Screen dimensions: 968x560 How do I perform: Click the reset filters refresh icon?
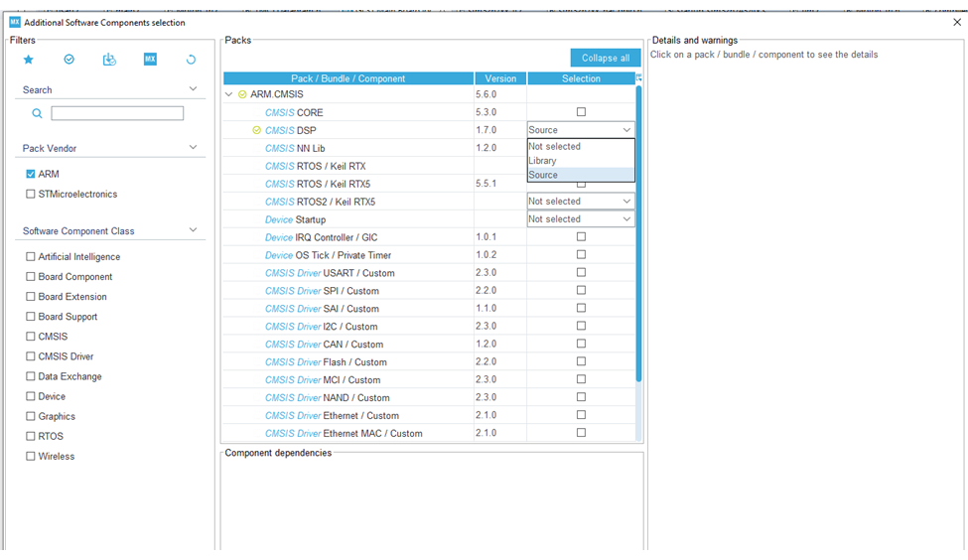click(191, 60)
